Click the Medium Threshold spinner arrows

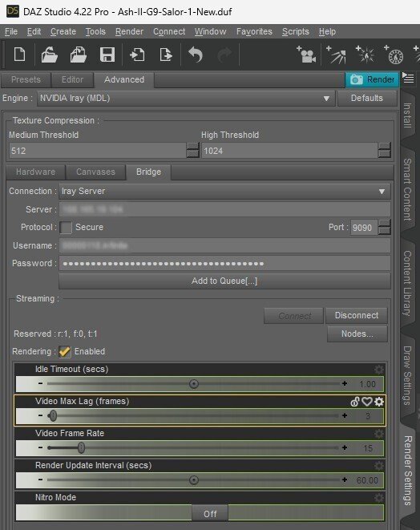[192, 150]
